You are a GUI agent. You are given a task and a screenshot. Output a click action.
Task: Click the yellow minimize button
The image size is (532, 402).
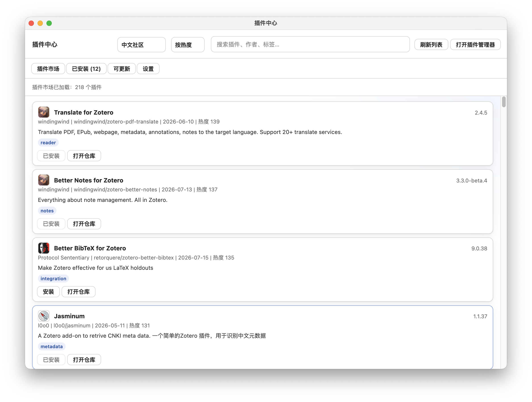pyautogui.click(x=40, y=23)
